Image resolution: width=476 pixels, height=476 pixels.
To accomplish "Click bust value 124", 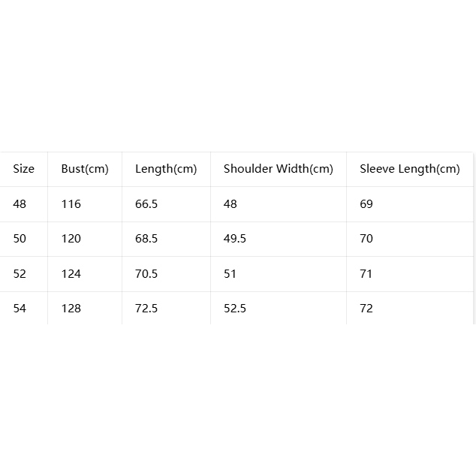I will pyautogui.click(x=71, y=274).
